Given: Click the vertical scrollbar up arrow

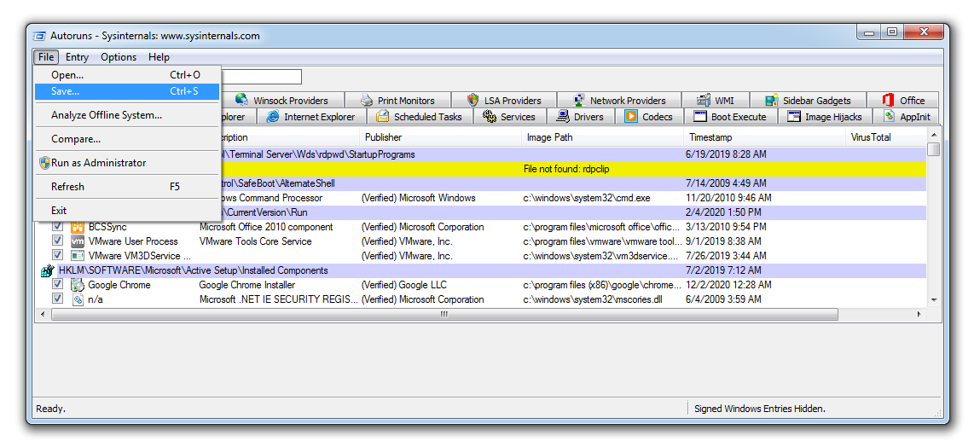Looking at the screenshot, I should point(934,134).
